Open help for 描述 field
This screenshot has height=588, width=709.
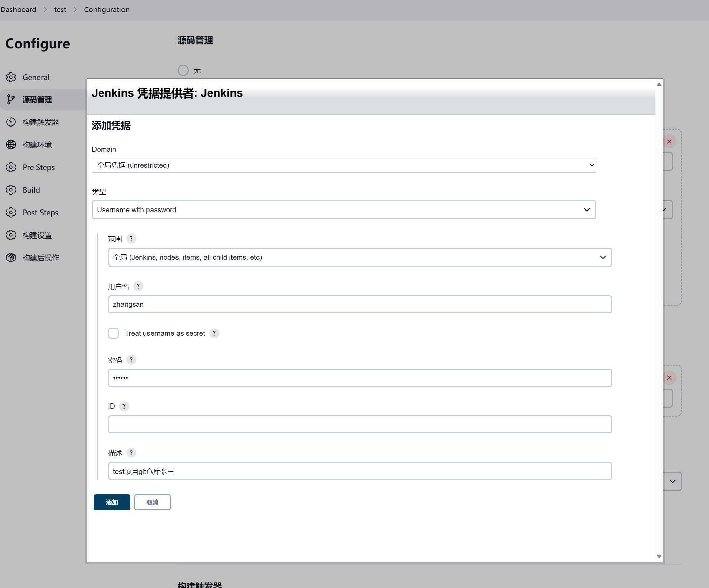pos(131,453)
